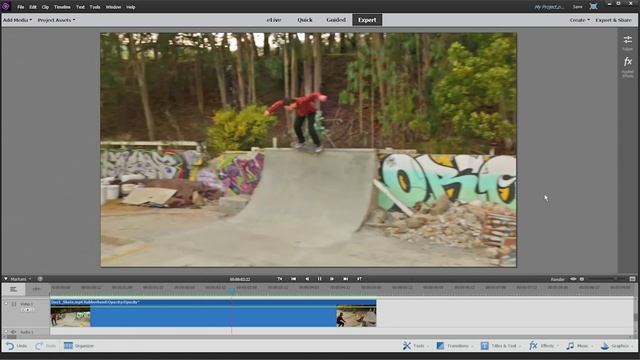Open the Text menu
The width and height of the screenshot is (640, 360).
coord(80,7)
